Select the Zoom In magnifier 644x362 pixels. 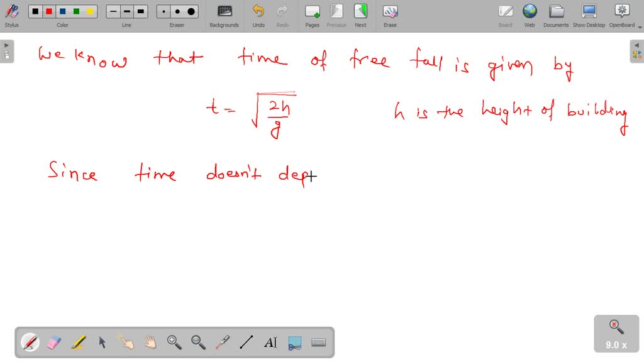click(172, 343)
